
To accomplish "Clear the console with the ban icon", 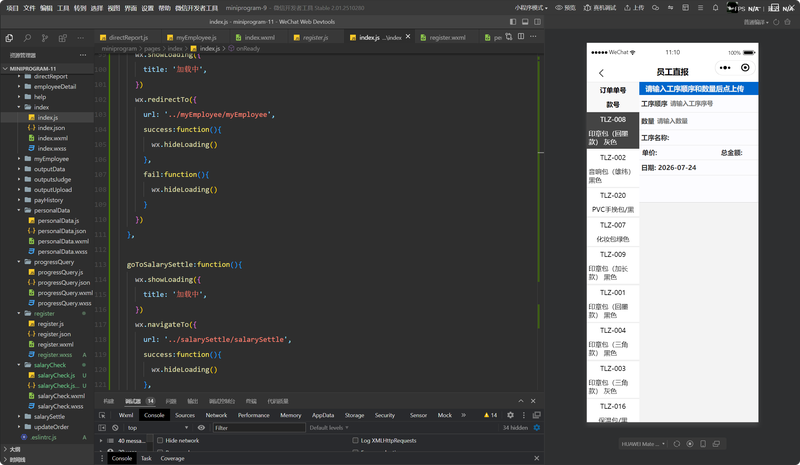I will (115, 428).
